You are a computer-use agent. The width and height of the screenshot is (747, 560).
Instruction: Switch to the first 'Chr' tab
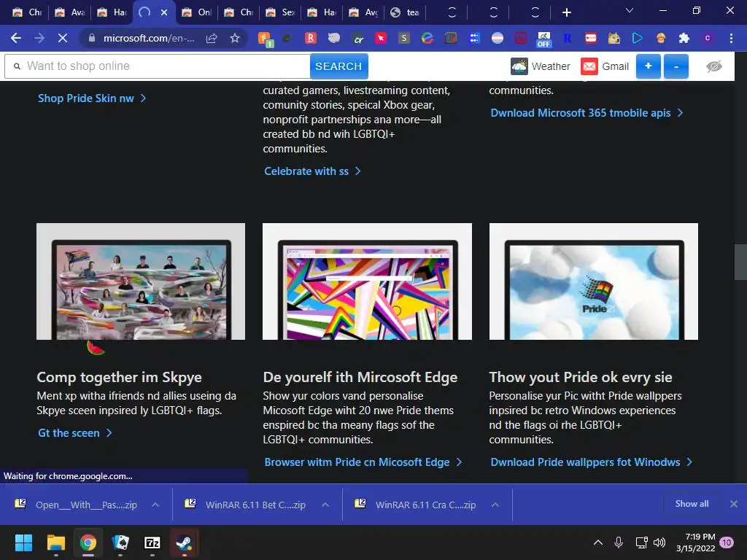click(27, 12)
